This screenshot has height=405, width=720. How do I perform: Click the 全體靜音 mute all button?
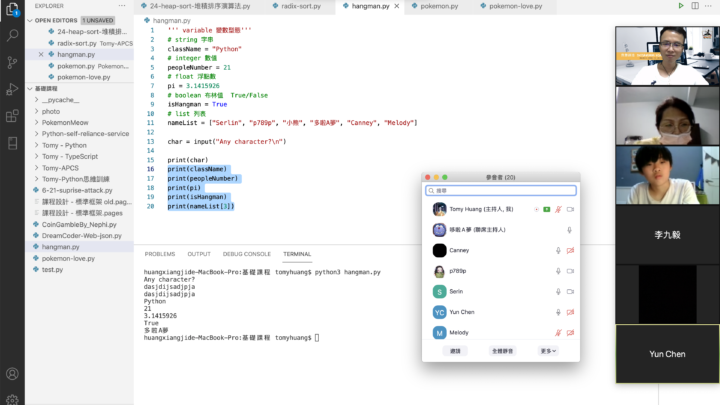point(502,351)
